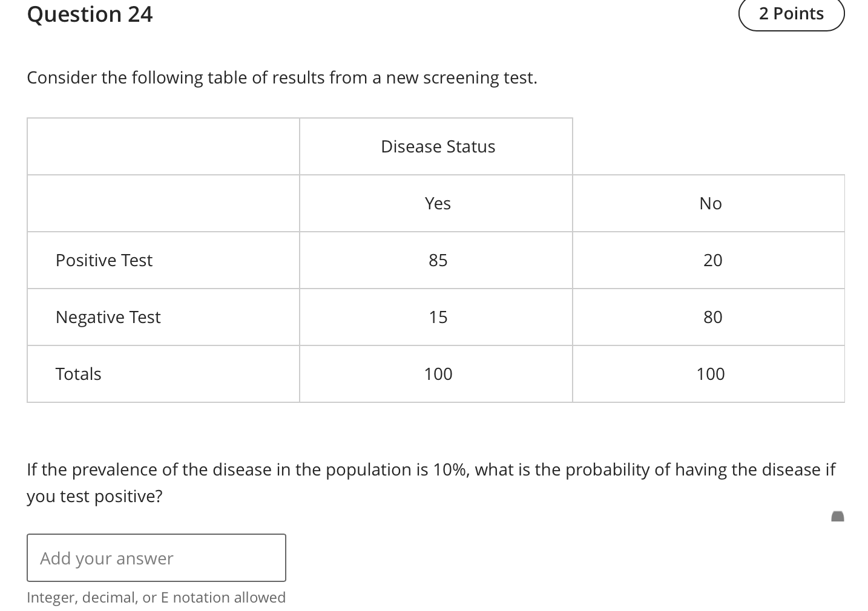The width and height of the screenshot is (868, 611).
Task: Click the gray icon near the answer area
Action: coord(838,517)
